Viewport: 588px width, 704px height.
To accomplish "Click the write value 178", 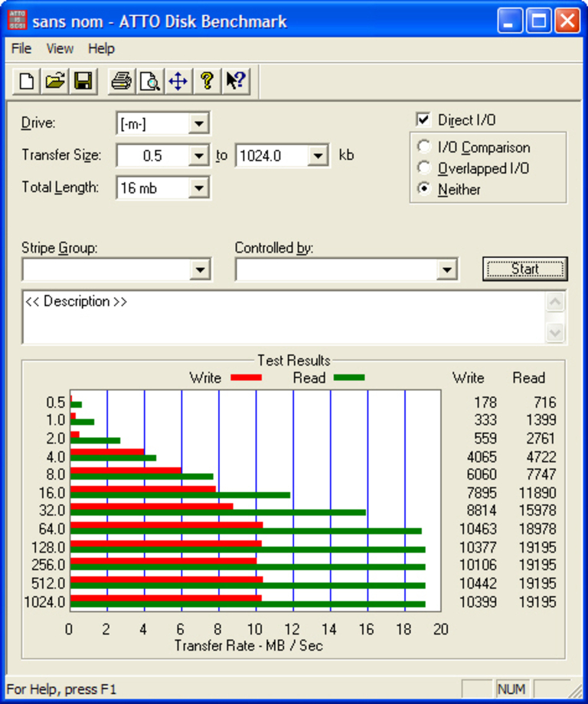I will click(485, 403).
